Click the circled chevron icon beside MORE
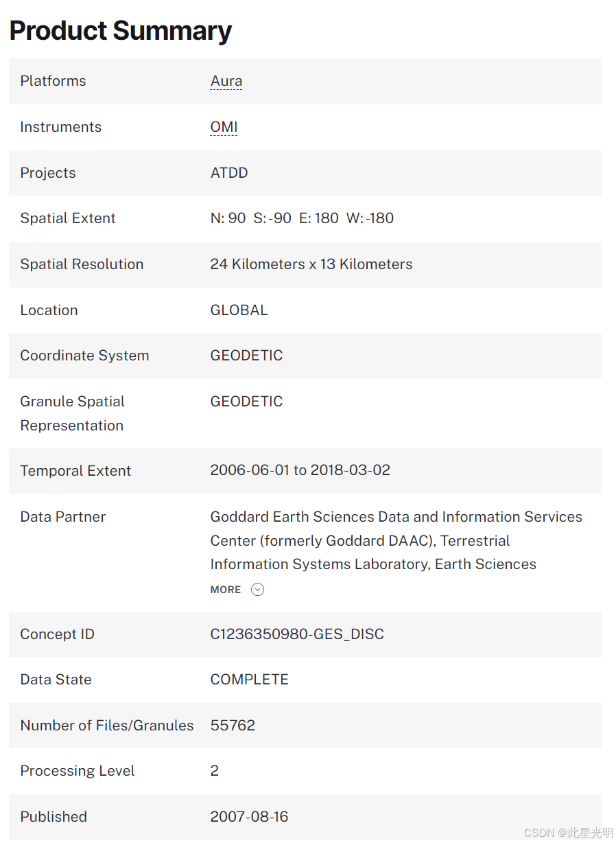This screenshot has width=616, height=843. pyautogui.click(x=257, y=590)
